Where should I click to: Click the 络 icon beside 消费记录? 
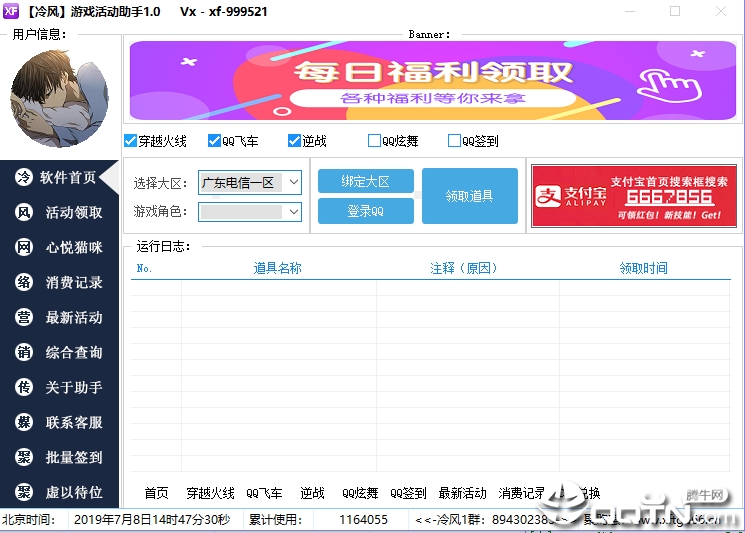(x=24, y=282)
